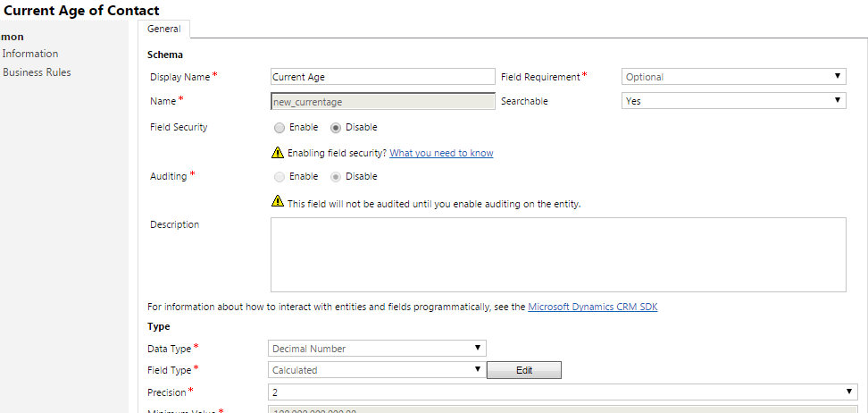This screenshot has height=413, width=868.
Task: Click into the Display Name field
Action: pos(382,77)
